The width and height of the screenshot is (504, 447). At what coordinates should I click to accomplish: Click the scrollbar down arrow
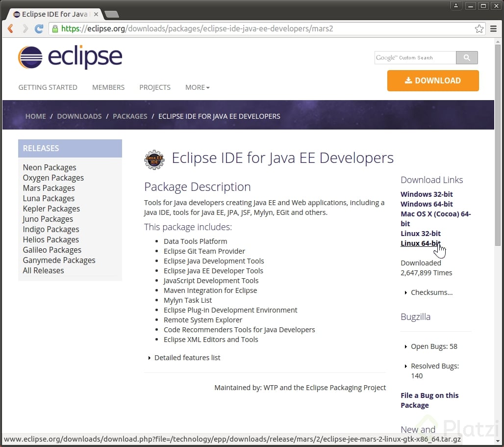point(498,441)
